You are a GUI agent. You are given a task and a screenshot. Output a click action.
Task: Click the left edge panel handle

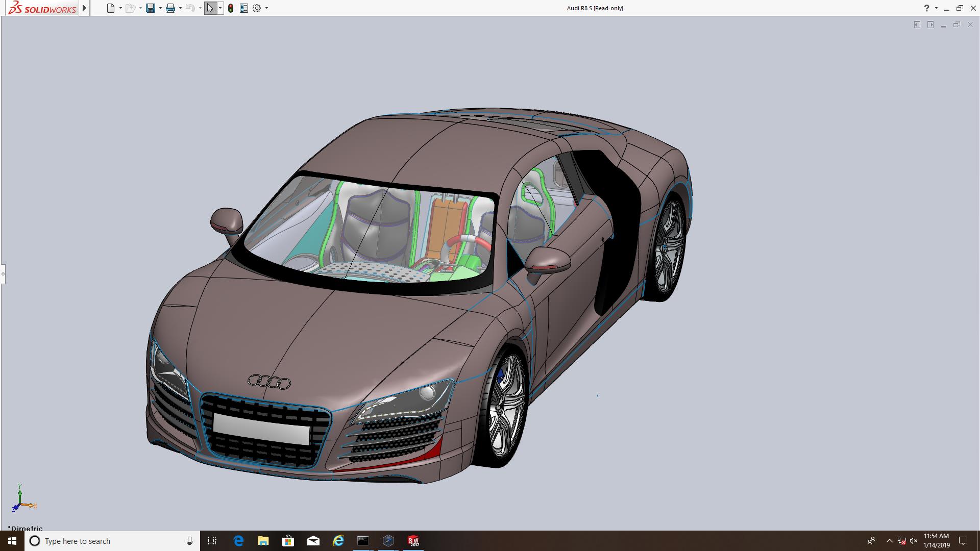[3, 274]
